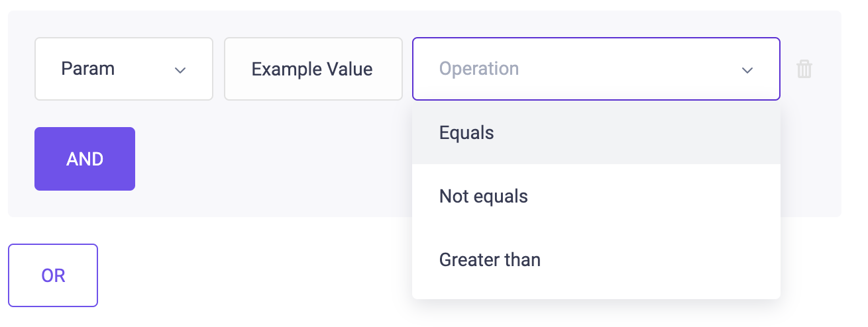
Task: Add a new group with the OR button
Action: tap(53, 275)
